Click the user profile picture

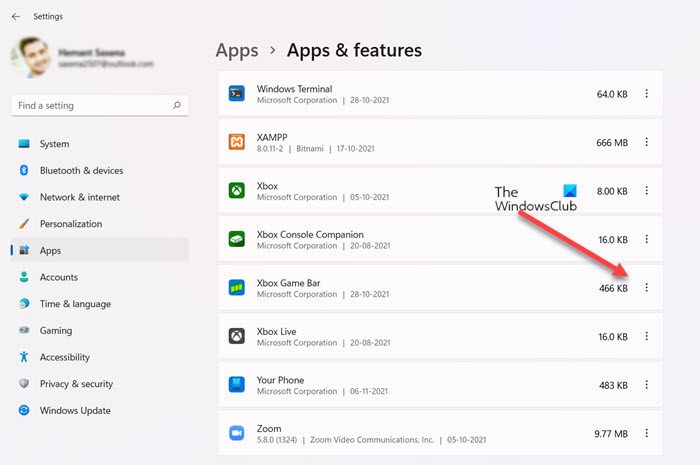tap(31, 57)
